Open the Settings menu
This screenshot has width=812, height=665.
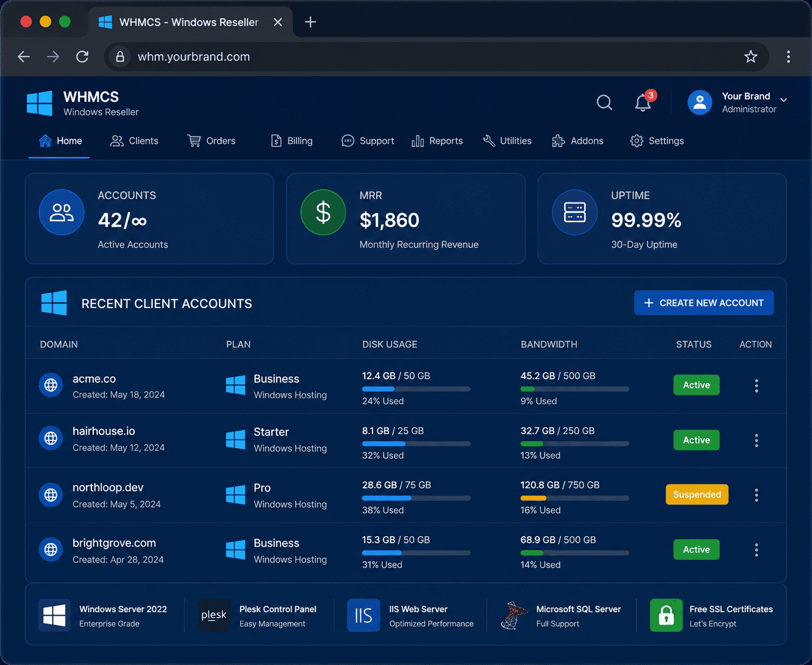point(657,141)
